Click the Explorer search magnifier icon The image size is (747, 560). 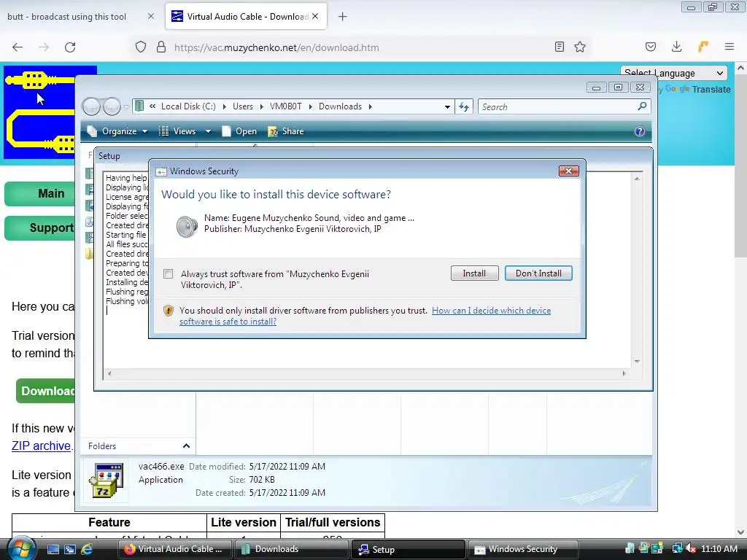pyautogui.click(x=642, y=106)
